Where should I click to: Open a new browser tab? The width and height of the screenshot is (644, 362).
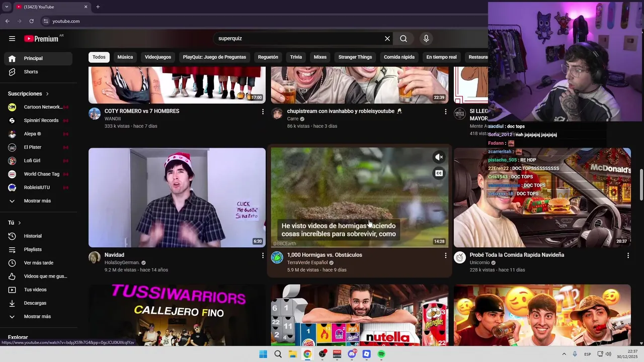click(x=98, y=7)
